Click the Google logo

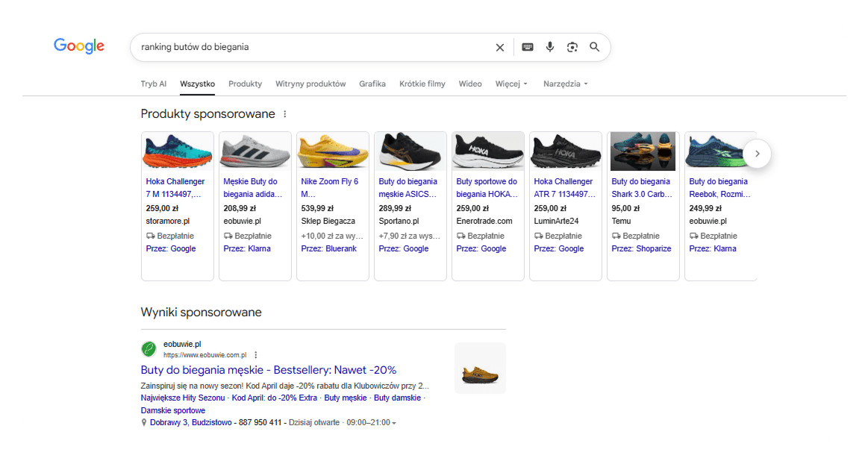78,46
